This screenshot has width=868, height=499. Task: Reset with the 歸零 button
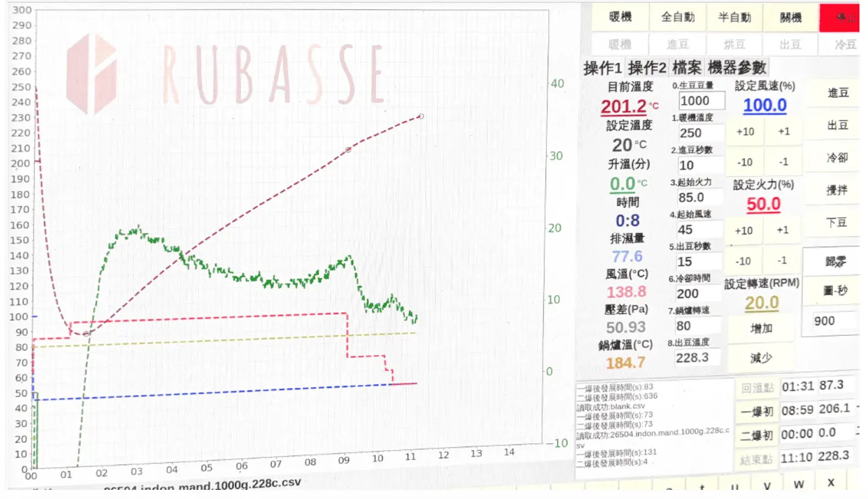click(x=836, y=262)
